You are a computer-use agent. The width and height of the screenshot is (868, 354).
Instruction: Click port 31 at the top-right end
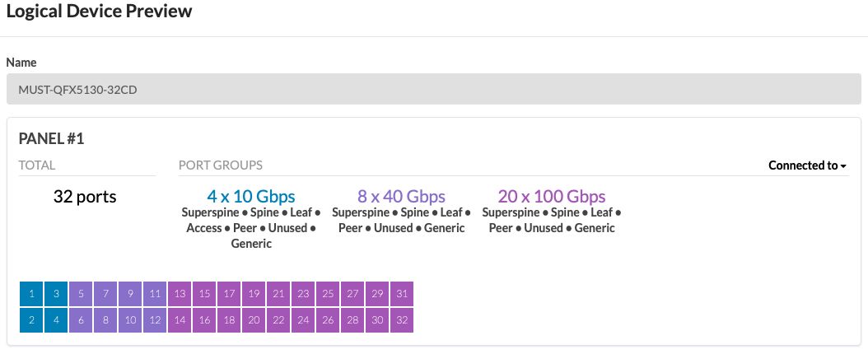[x=402, y=294]
